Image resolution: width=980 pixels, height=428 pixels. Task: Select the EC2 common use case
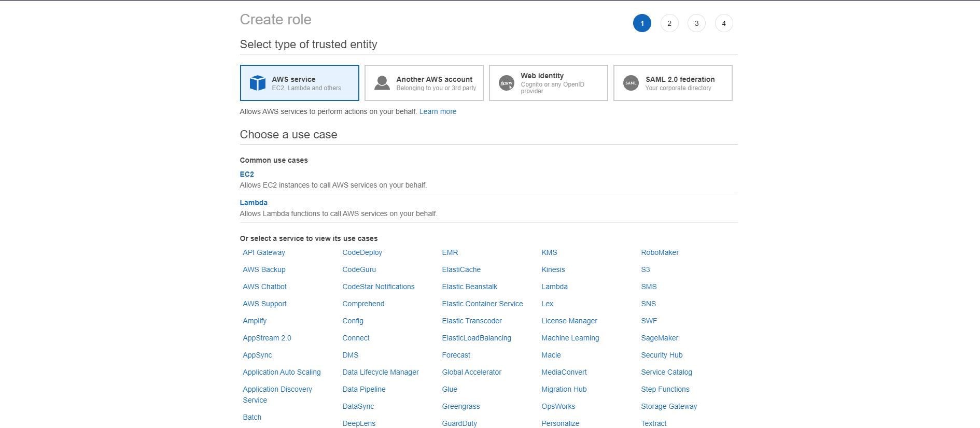click(247, 174)
